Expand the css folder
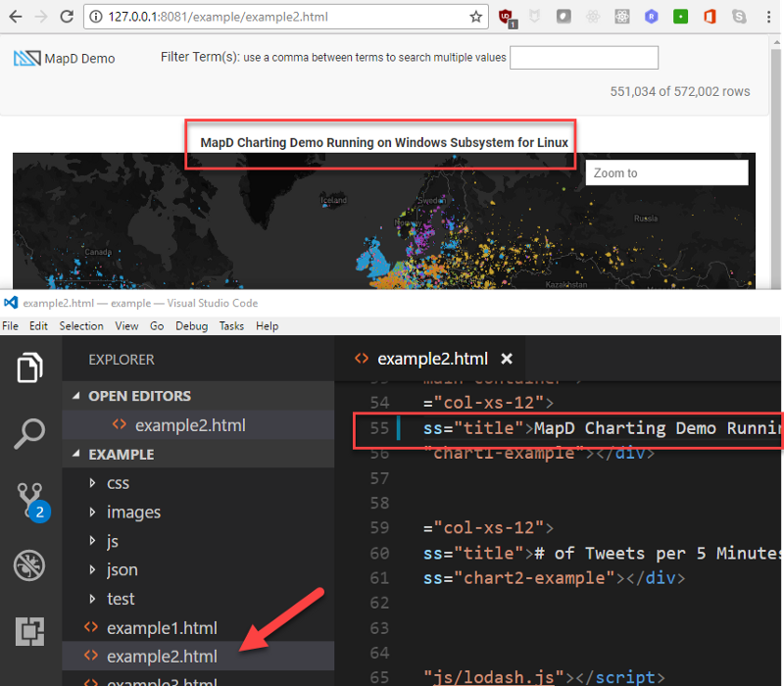The height and width of the screenshot is (686, 784). (92, 483)
